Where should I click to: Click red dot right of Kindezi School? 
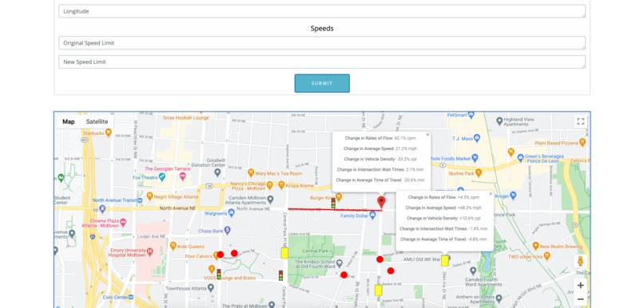[344, 274]
